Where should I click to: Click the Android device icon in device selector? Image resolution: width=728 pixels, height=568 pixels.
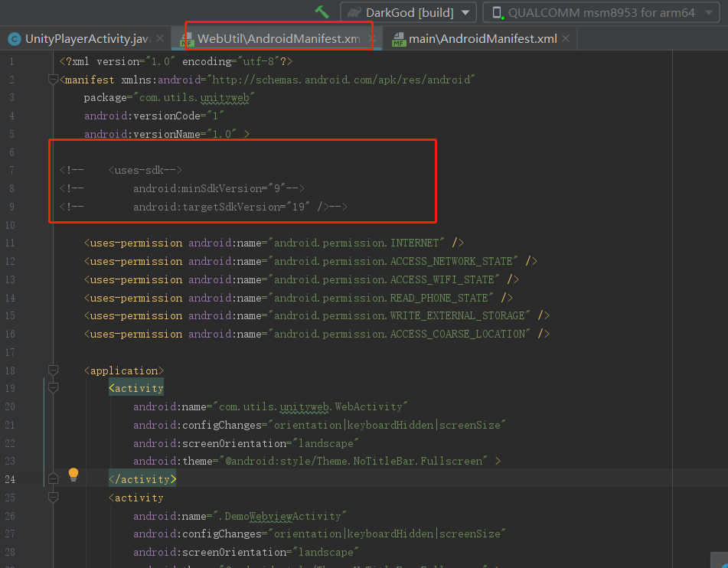click(498, 12)
